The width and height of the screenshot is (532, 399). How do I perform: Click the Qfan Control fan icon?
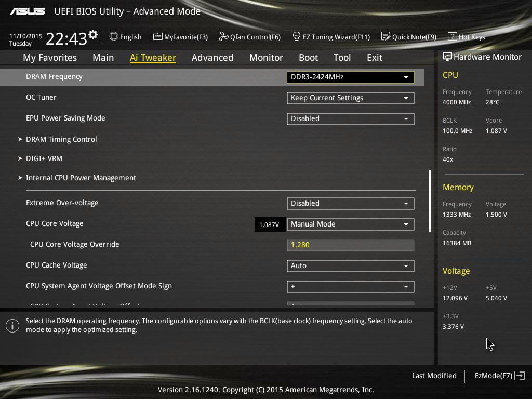coord(223,36)
